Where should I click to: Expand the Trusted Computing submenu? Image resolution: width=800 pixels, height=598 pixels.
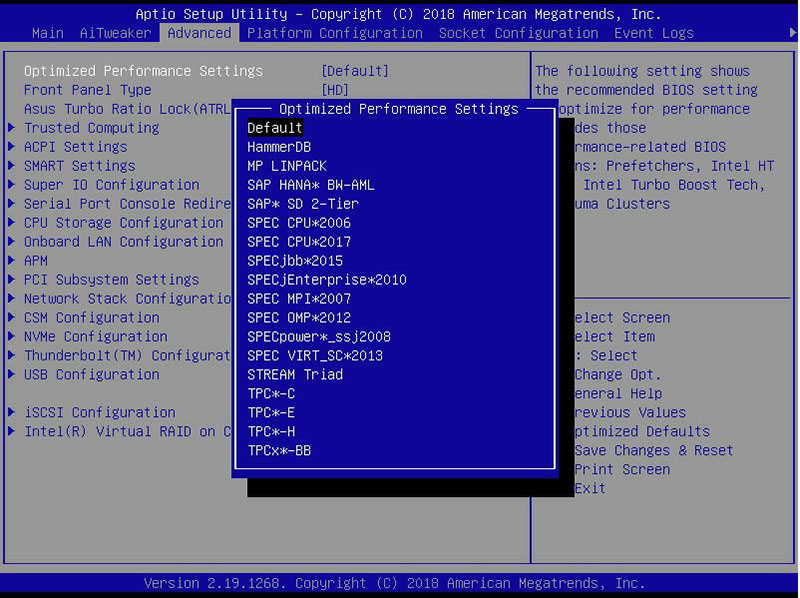91,128
